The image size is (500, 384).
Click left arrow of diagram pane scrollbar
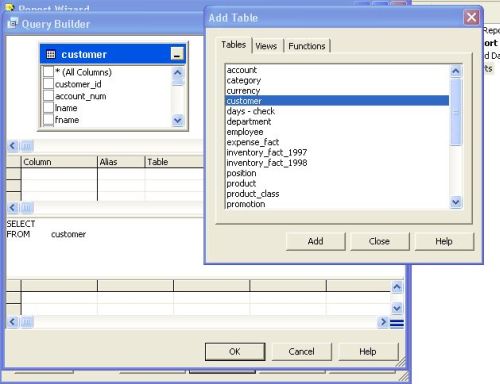click(12, 146)
